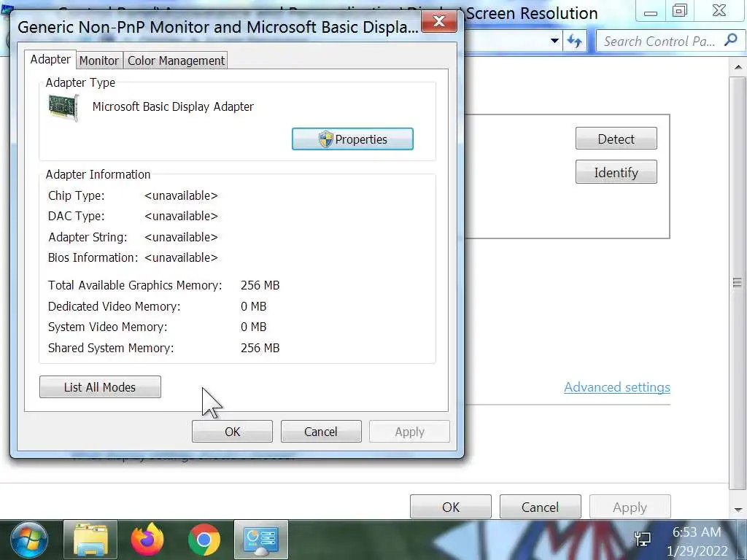Click the Bios Information label
Screen dimensions: 747x560
click(x=93, y=257)
